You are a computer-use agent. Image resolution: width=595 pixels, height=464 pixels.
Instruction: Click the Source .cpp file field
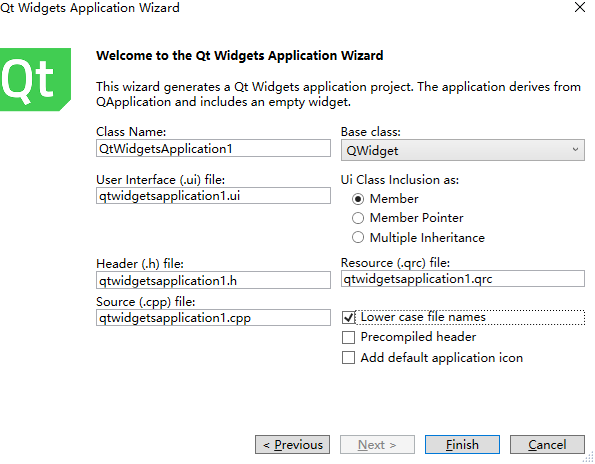pos(213,318)
